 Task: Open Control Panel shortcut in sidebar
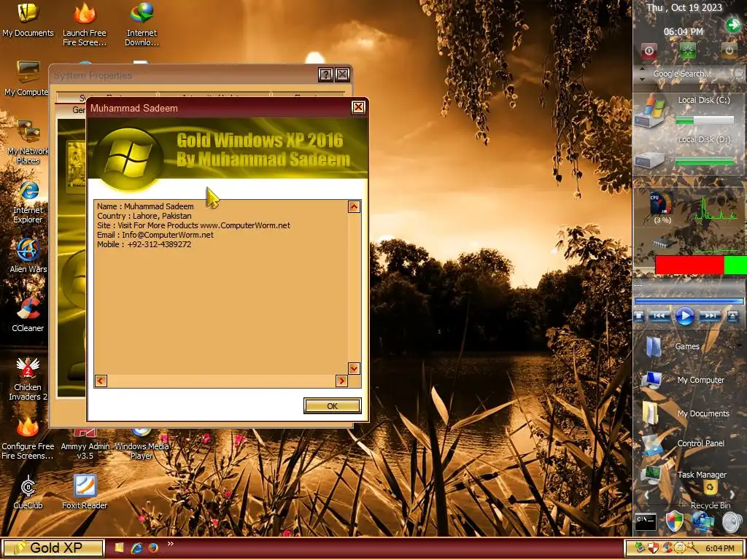pos(683,444)
